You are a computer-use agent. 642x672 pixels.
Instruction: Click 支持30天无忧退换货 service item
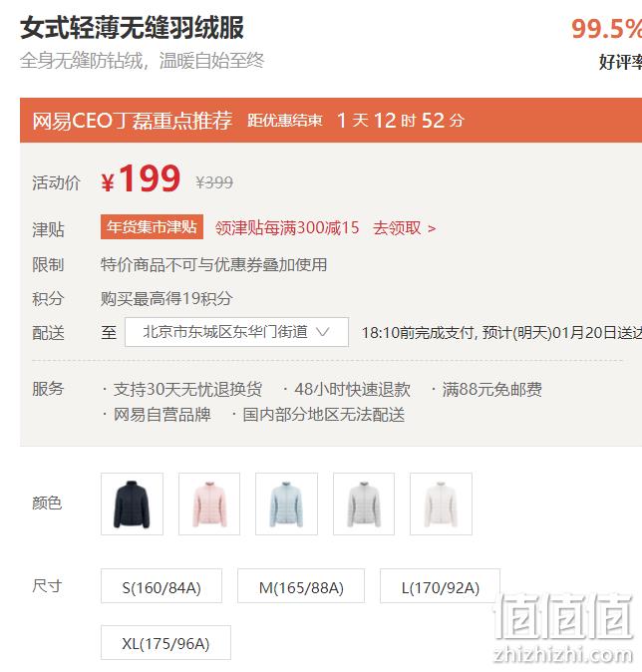click(x=187, y=389)
